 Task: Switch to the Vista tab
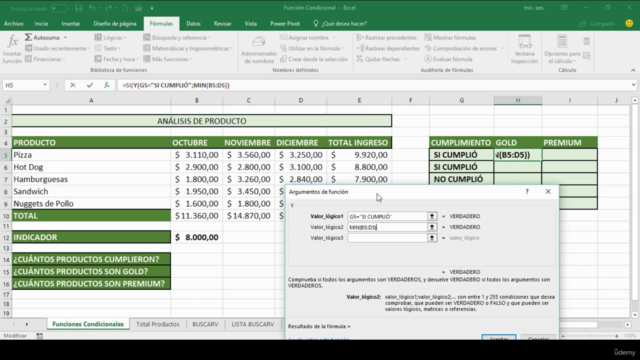coord(251,24)
